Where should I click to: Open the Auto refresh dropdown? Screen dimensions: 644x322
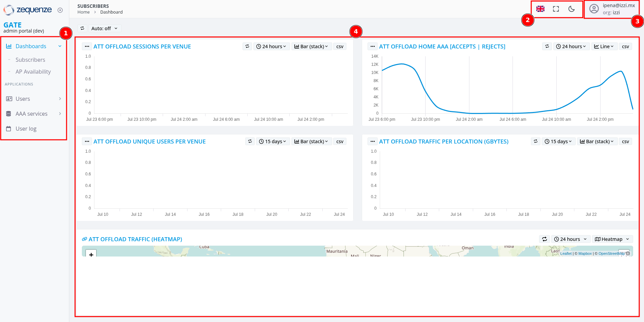(x=104, y=28)
